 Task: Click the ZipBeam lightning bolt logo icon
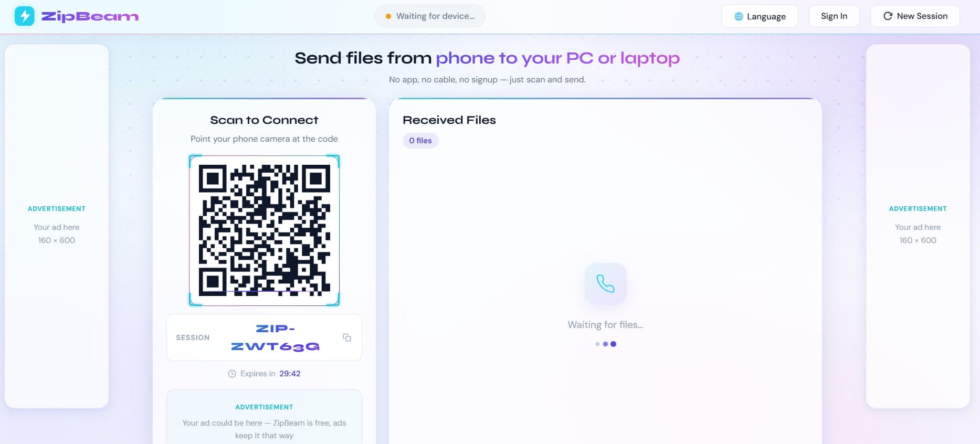click(x=25, y=16)
